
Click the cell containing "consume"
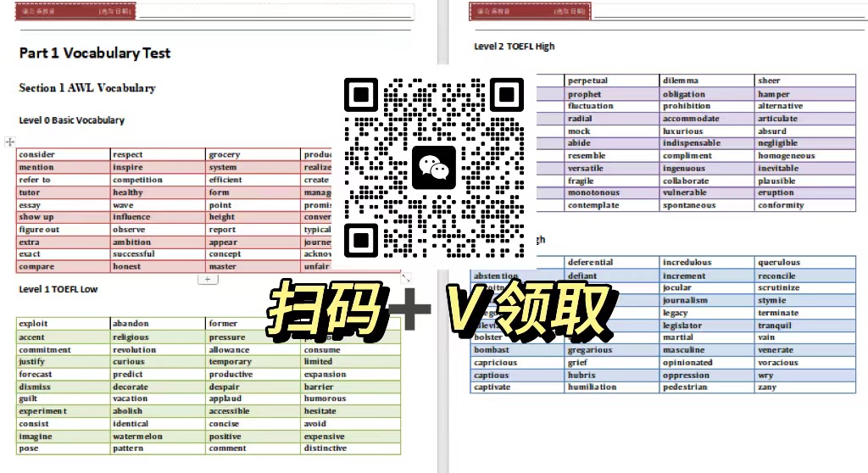(x=350, y=349)
